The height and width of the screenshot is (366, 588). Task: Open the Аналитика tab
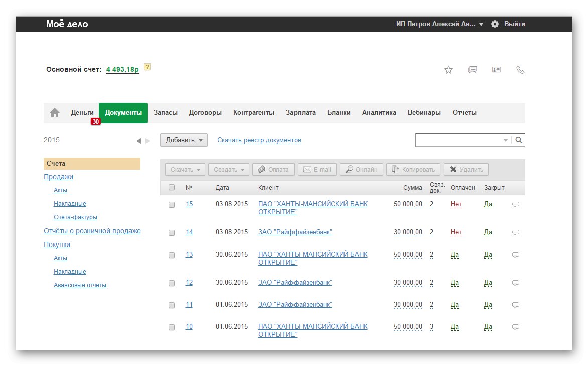379,112
